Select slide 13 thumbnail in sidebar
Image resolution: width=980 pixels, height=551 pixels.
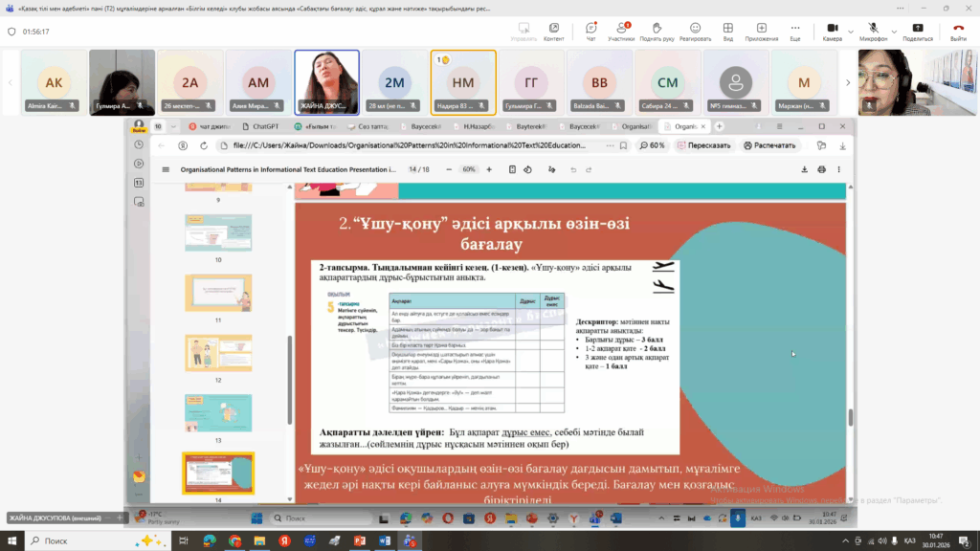pyautogui.click(x=218, y=412)
